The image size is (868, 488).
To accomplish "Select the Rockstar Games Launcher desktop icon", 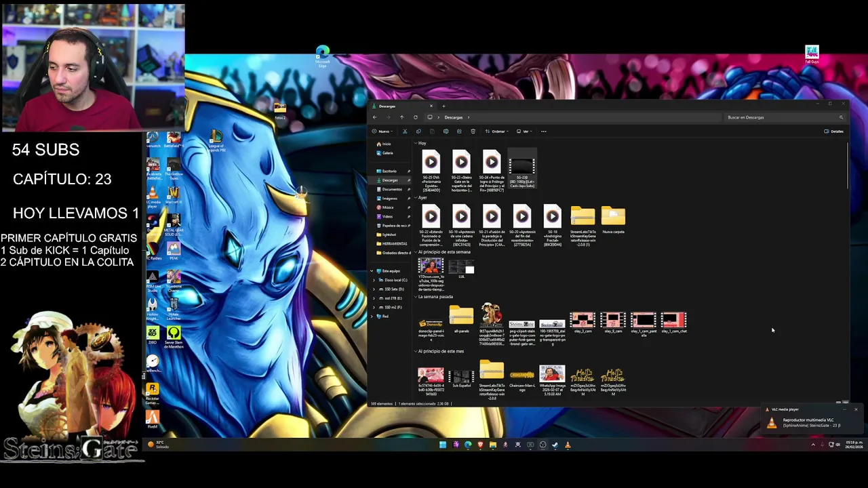I will (x=153, y=393).
